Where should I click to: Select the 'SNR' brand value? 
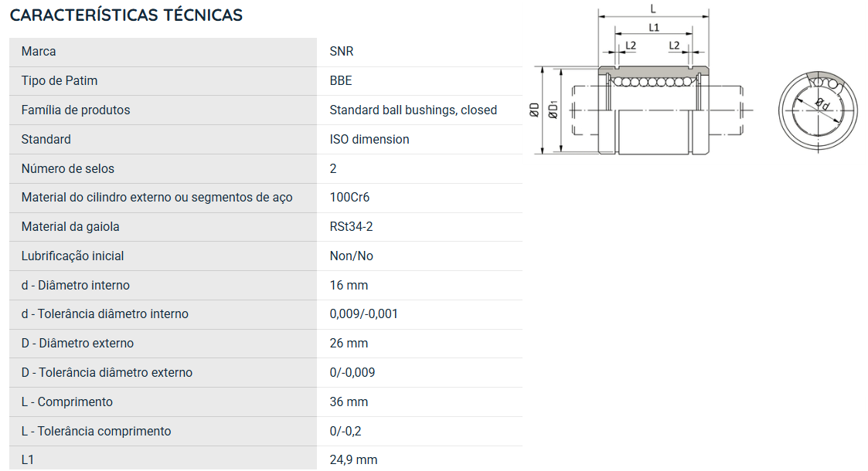coord(342,52)
